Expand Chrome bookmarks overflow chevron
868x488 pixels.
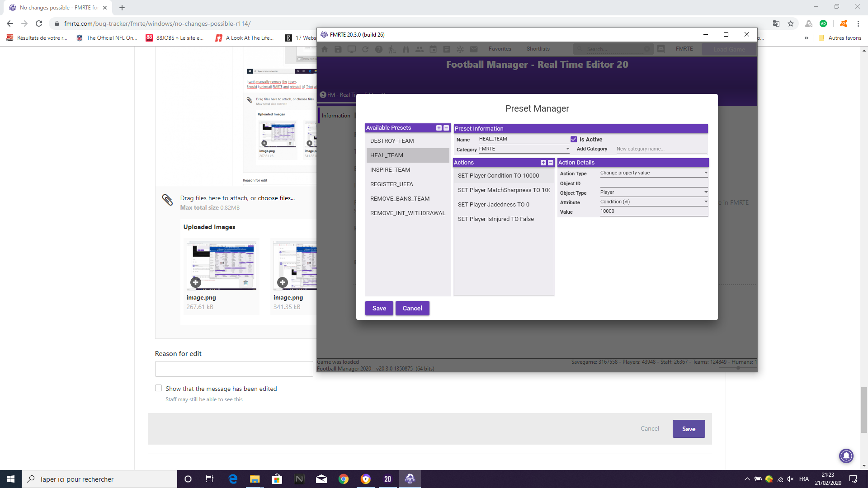point(807,38)
